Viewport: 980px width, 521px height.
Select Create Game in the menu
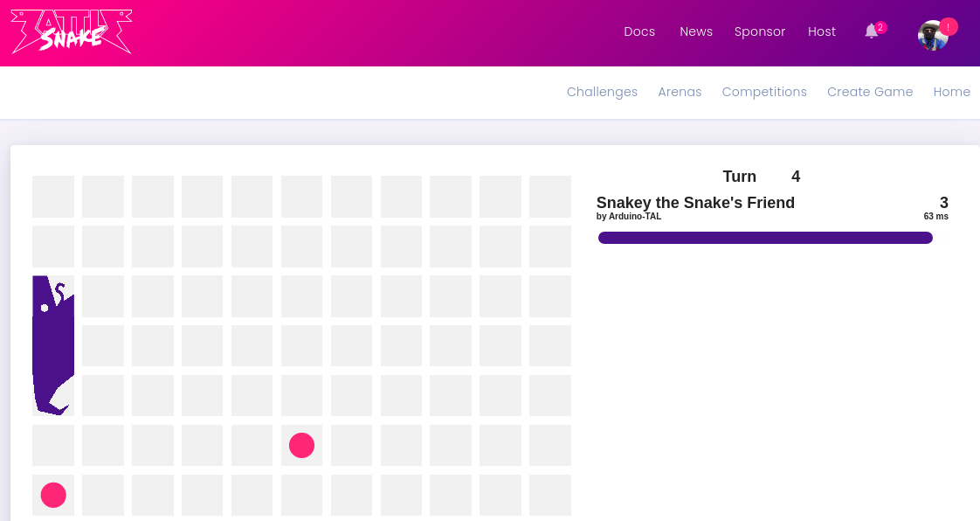click(x=870, y=92)
